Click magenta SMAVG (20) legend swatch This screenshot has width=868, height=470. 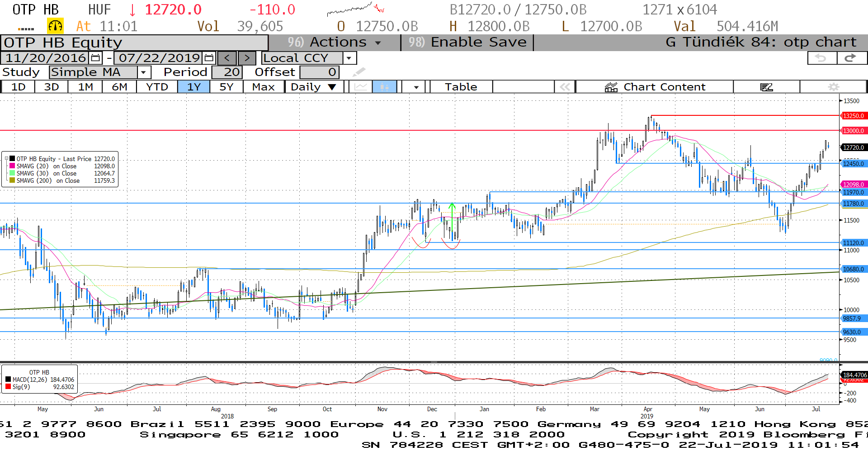(13, 166)
